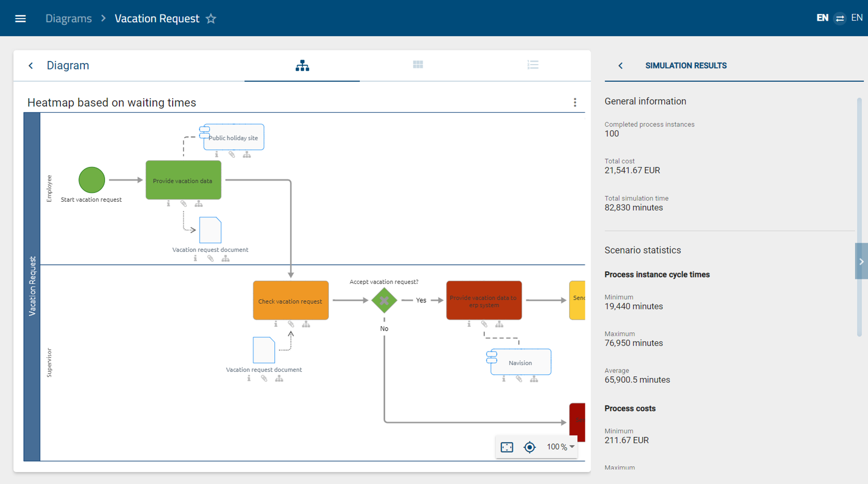This screenshot has height=484, width=868.
Task: Open the 100 % zoom dropdown
Action: pos(560,447)
